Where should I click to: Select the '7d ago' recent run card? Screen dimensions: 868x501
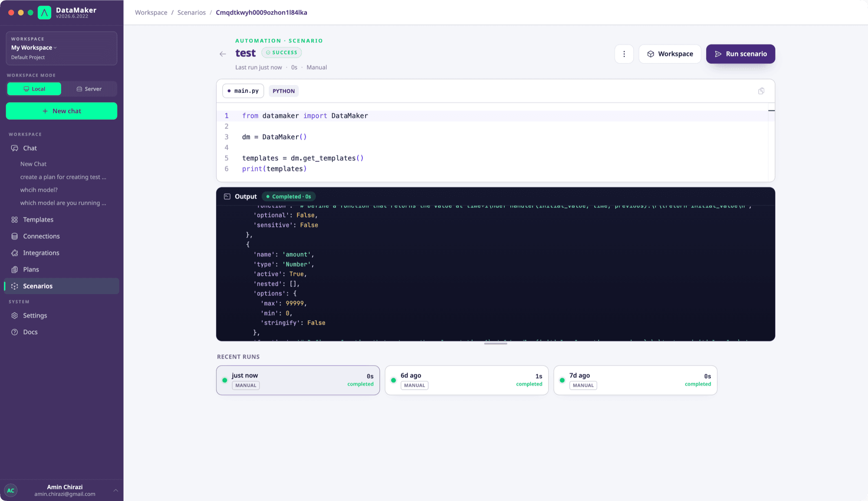coord(635,380)
